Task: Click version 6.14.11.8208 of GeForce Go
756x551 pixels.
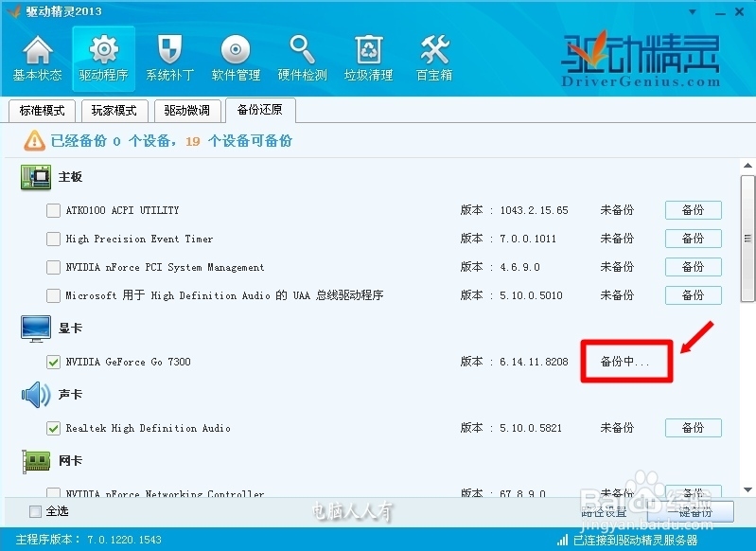Action: point(534,362)
